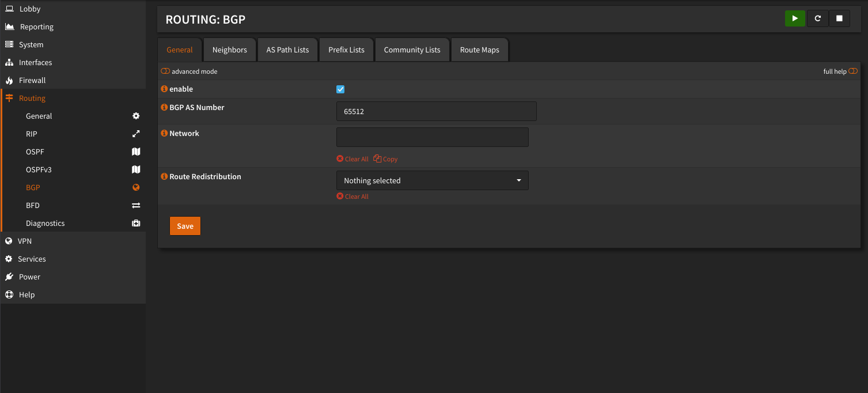Image resolution: width=868 pixels, height=393 pixels.
Task: Toggle advanced mode switch
Action: [165, 71]
